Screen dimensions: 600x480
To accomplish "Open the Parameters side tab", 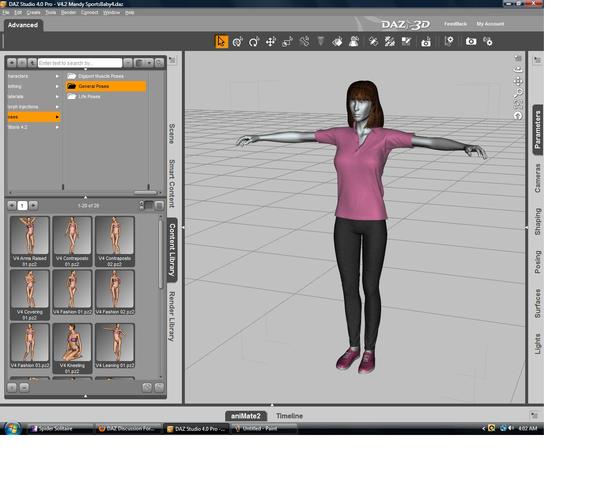I will 538,130.
